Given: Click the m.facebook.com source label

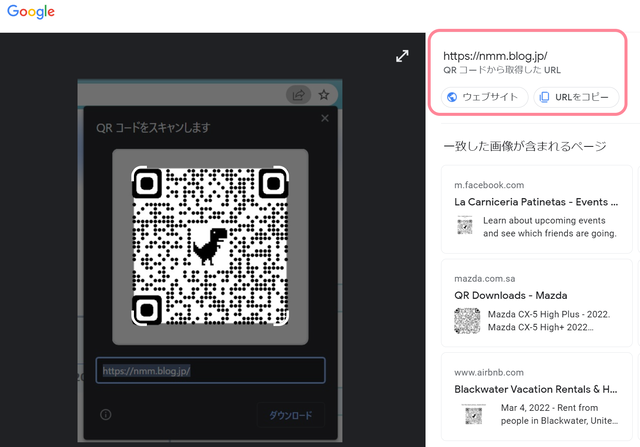Looking at the screenshot, I should click(x=489, y=185).
